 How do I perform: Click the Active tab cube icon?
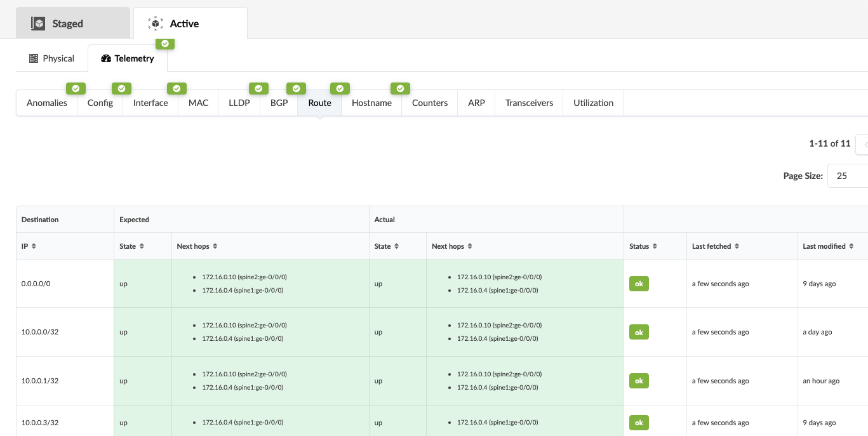156,23
